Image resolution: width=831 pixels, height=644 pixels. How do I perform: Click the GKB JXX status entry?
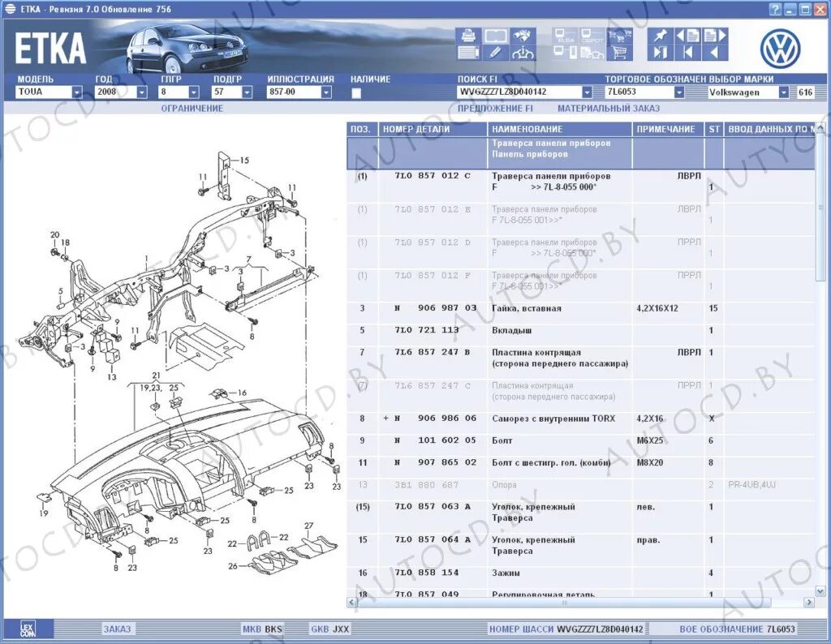(329, 629)
